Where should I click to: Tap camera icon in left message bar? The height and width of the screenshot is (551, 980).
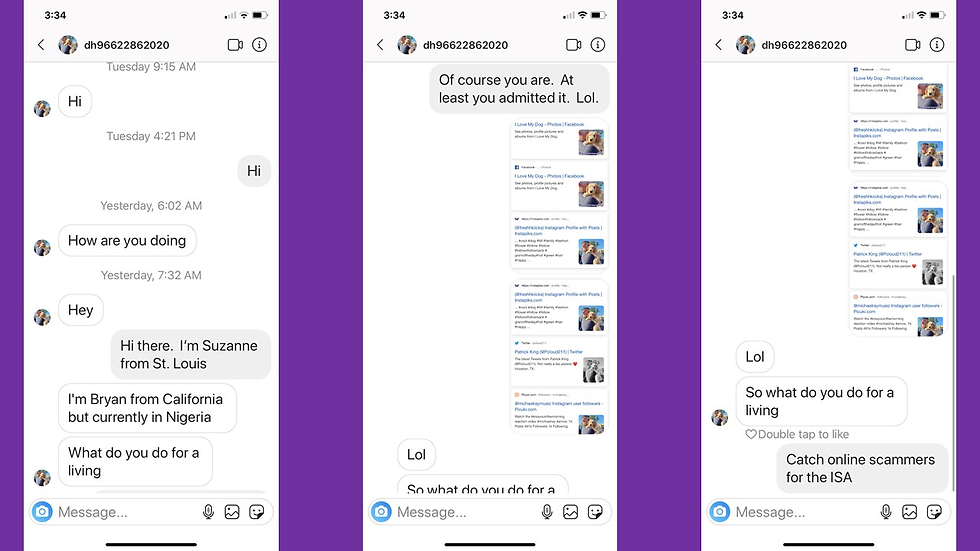pos(42,512)
